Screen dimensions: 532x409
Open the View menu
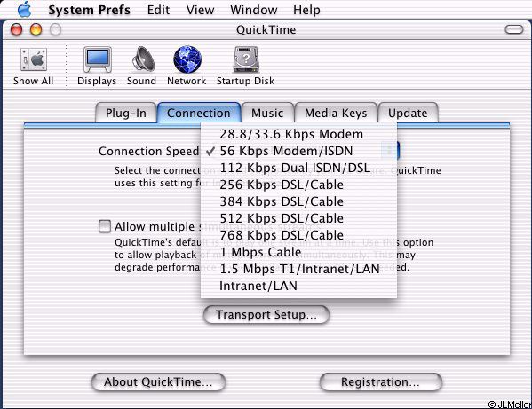click(x=200, y=10)
